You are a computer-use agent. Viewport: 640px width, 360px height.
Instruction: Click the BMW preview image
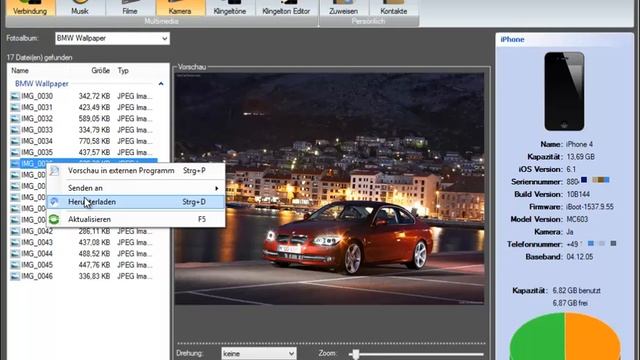tap(329, 189)
